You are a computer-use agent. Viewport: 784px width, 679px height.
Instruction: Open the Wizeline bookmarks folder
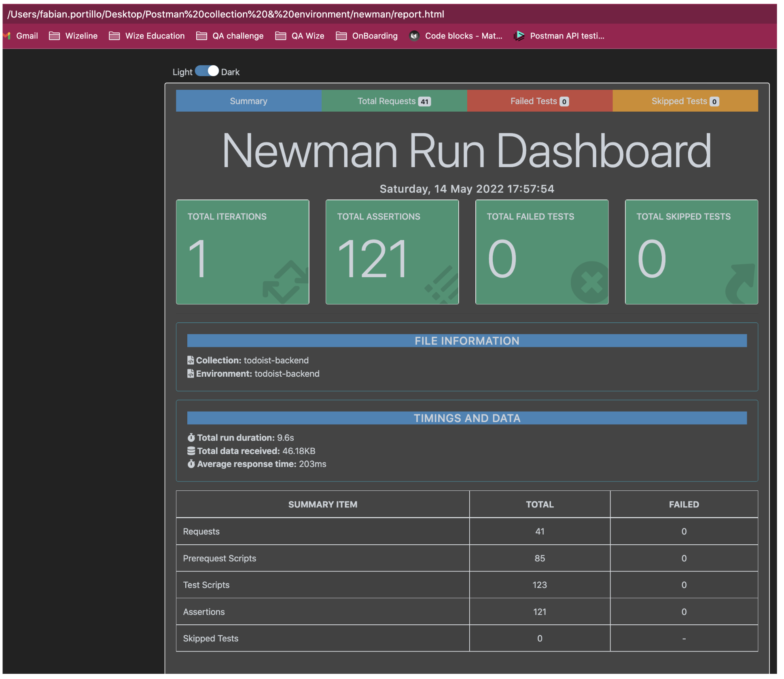coord(81,36)
